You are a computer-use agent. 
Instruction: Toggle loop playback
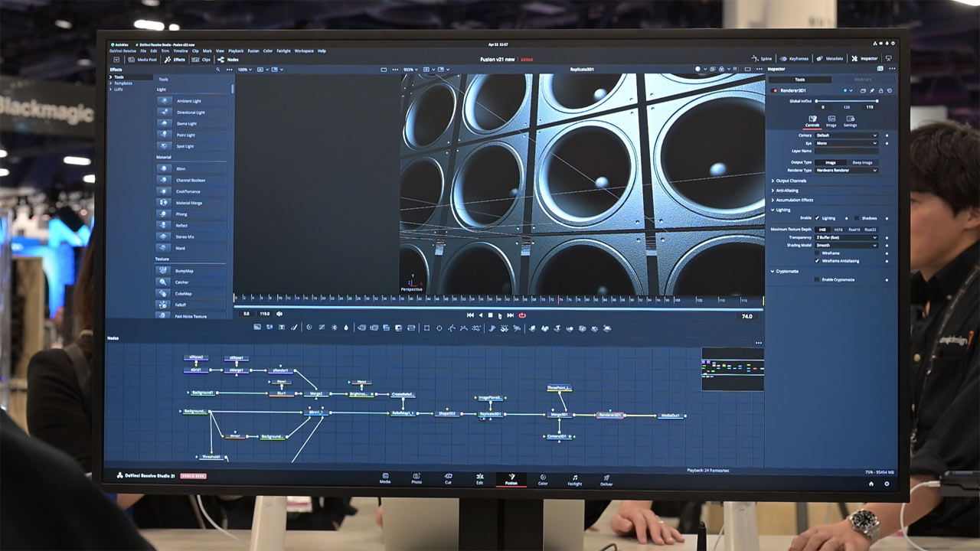click(522, 315)
